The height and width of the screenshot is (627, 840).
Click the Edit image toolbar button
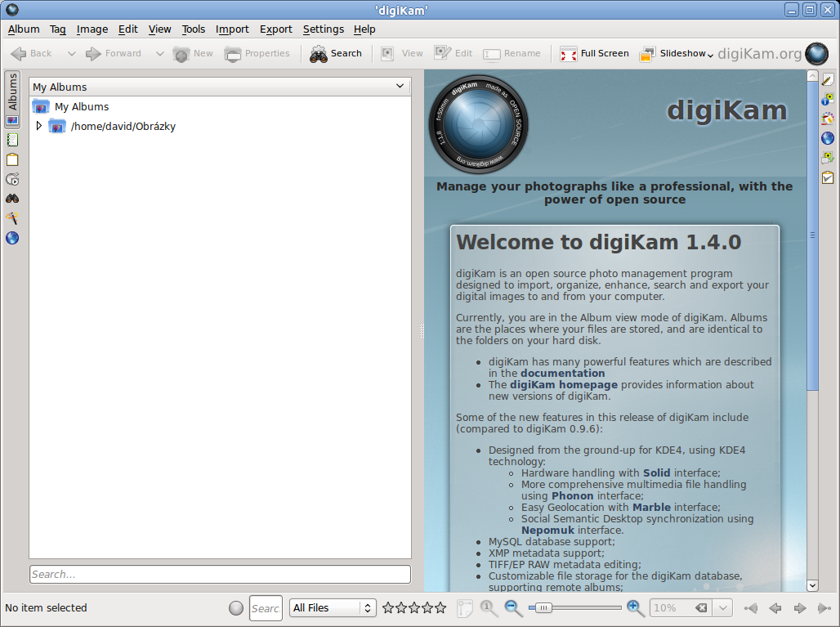454,54
